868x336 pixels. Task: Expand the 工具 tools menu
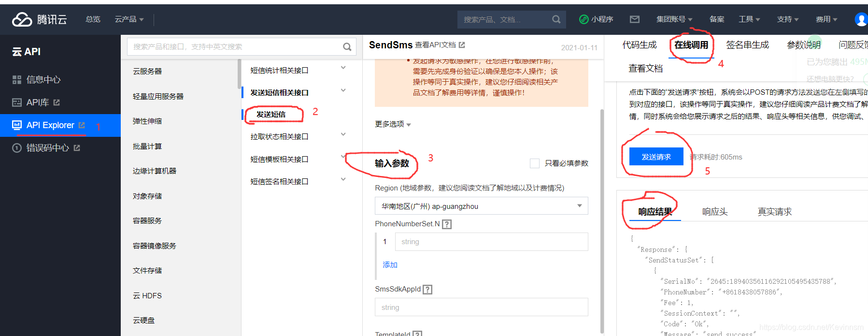[749, 19]
